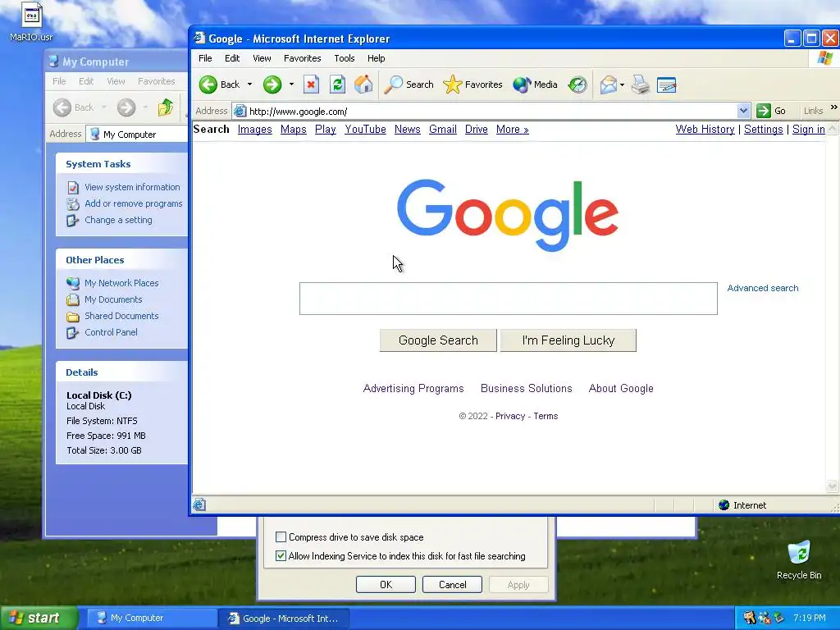Expand the Mail button dropdown arrow

[622, 84]
